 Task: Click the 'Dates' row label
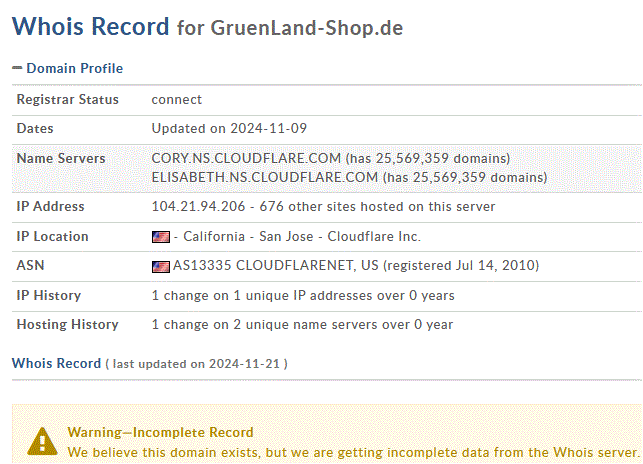(x=35, y=128)
